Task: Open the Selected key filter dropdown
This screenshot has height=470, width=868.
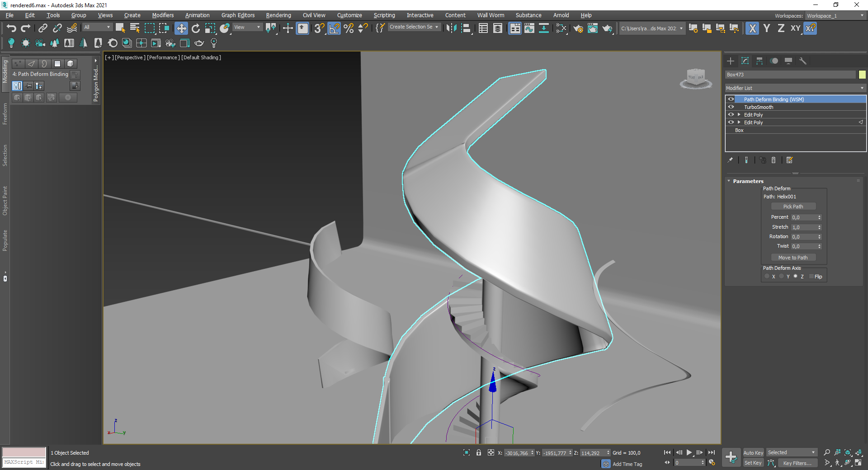Action: (792, 453)
